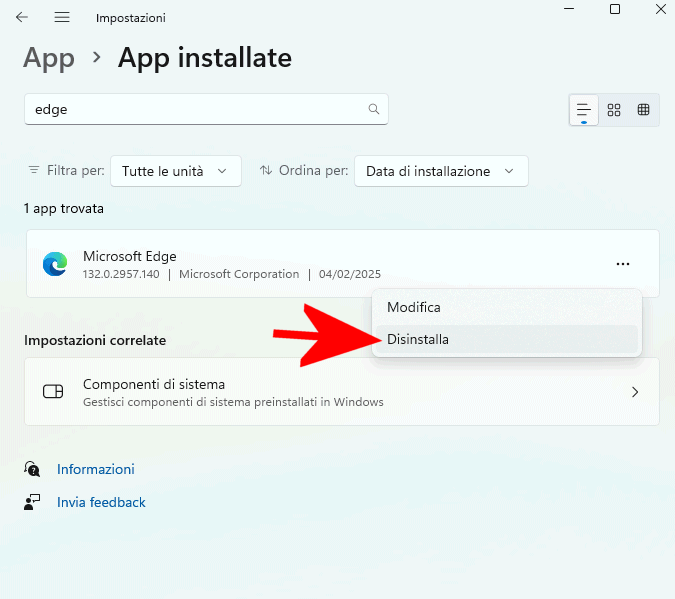Click install date 04/02/2025
The height and width of the screenshot is (599, 675).
[350, 274]
